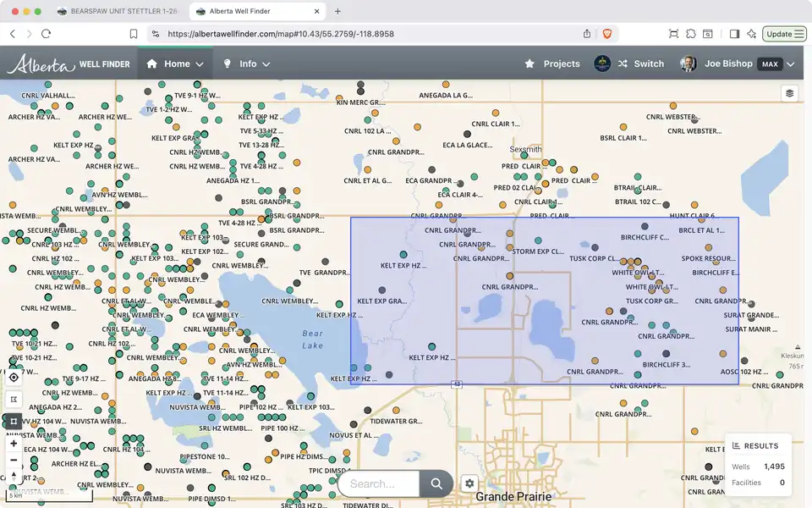Select the polygon draw tool
Image resolution: width=812 pixels, height=508 pixels.
coord(14,399)
